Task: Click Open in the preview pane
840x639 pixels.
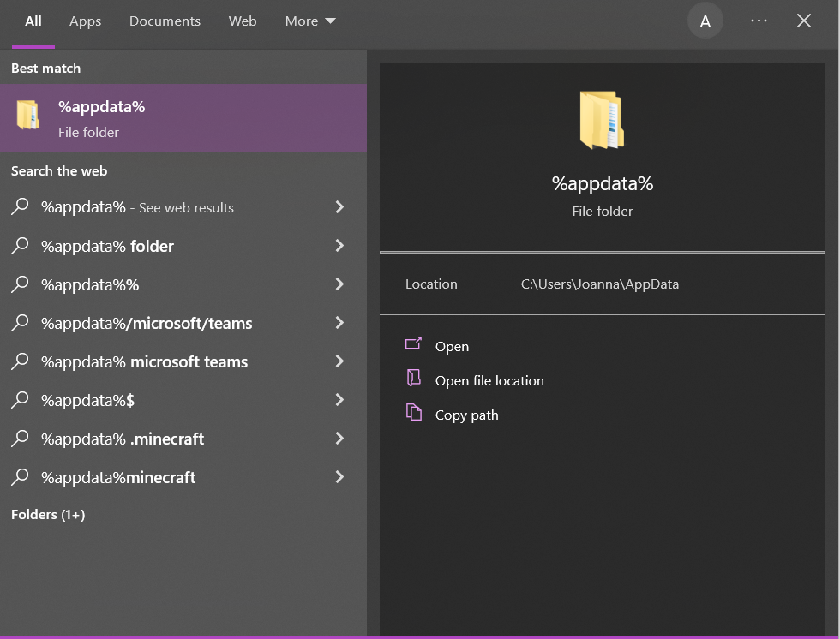Action: click(x=452, y=347)
